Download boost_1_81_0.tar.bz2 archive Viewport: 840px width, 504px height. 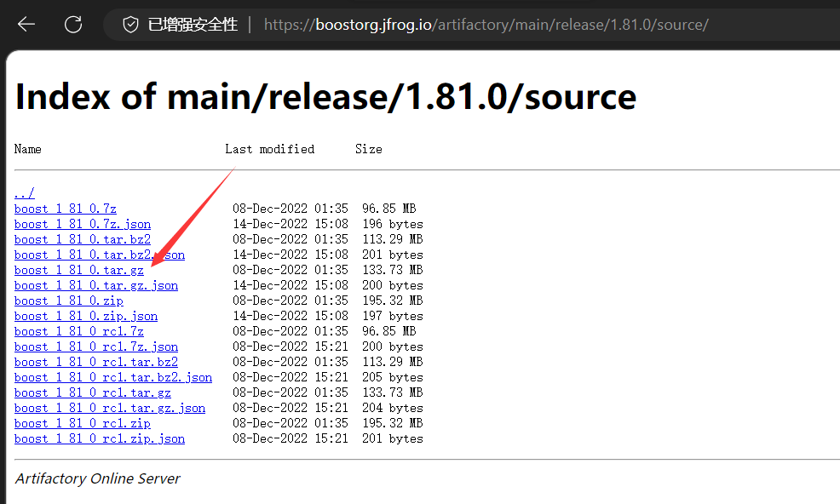point(81,238)
